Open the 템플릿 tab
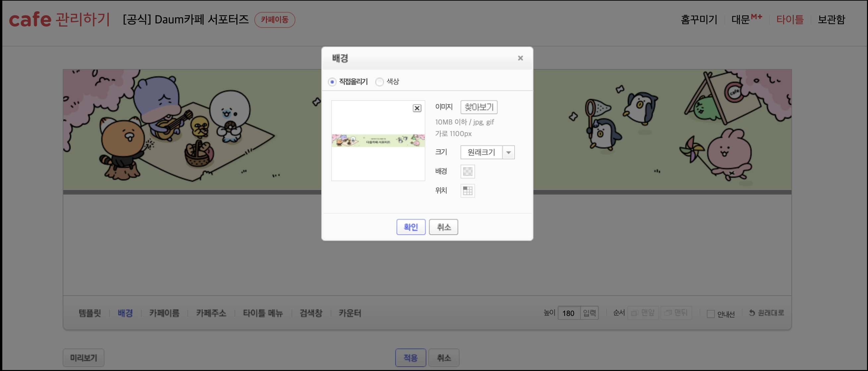The height and width of the screenshot is (371, 868). (90, 313)
